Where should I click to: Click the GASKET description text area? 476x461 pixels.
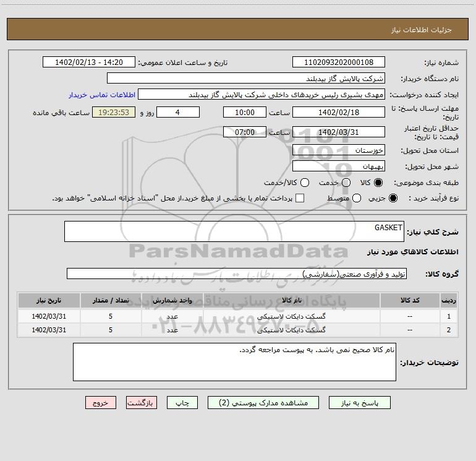[x=234, y=231]
